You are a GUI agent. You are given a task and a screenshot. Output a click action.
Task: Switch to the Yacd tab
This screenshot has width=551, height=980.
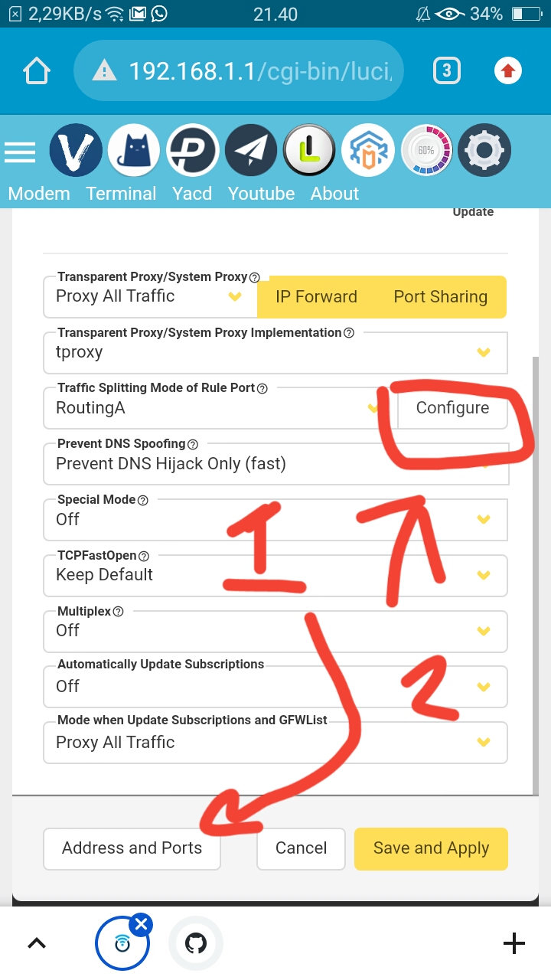(x=192, y=194)
